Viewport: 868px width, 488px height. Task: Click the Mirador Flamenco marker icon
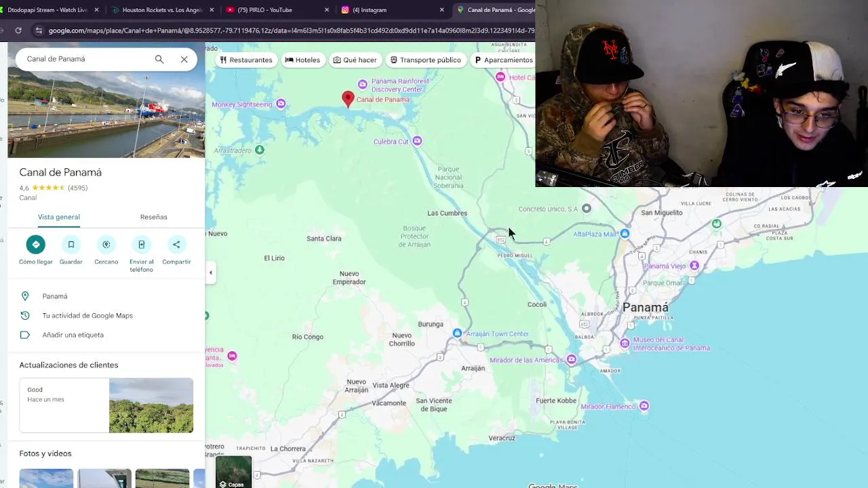(644, 406)
